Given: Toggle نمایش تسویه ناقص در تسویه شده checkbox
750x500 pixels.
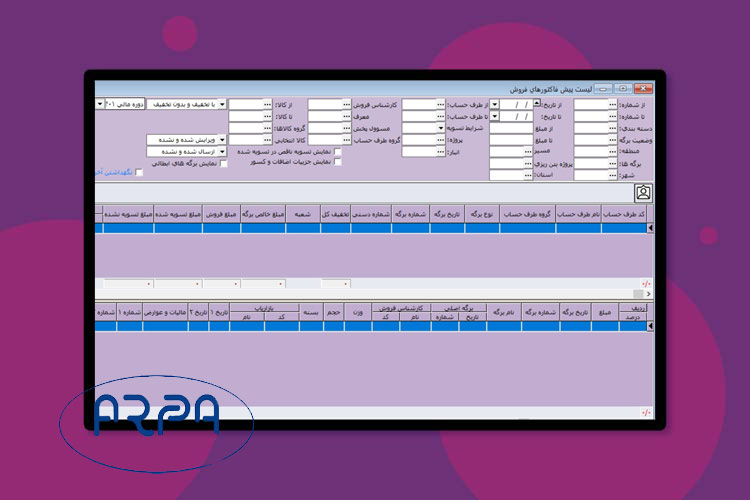Looking at the screenshot, I should [x=337, y=152].
